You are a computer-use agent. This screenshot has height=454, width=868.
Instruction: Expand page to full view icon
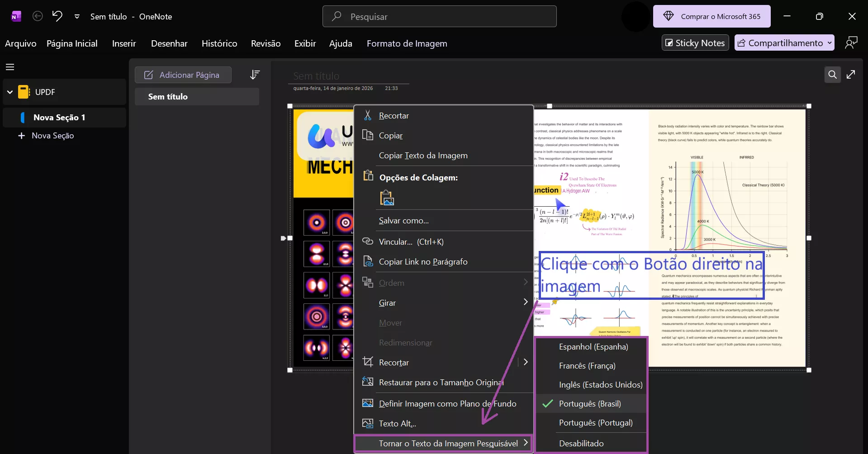pyautogui.click(x=851, y=75)
